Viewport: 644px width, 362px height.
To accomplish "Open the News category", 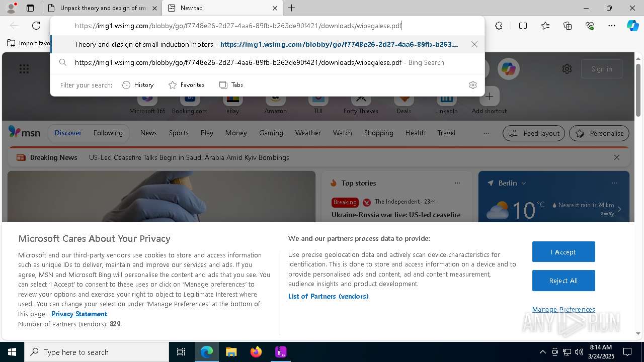I will 148,133.
